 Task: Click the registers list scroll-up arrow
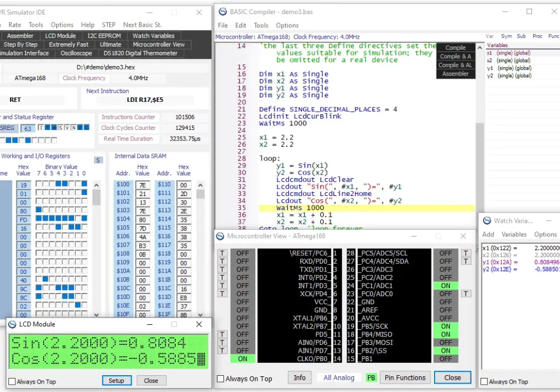point(96,185)
